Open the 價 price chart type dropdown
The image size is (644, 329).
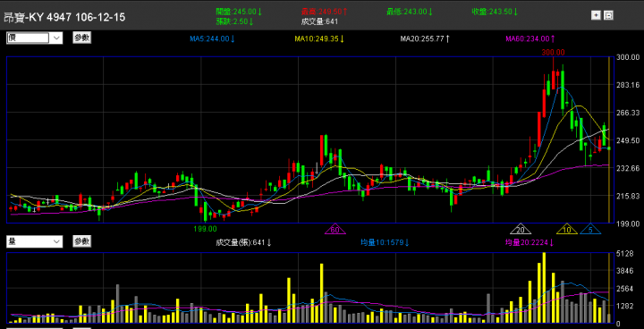(x=35, y=38)
